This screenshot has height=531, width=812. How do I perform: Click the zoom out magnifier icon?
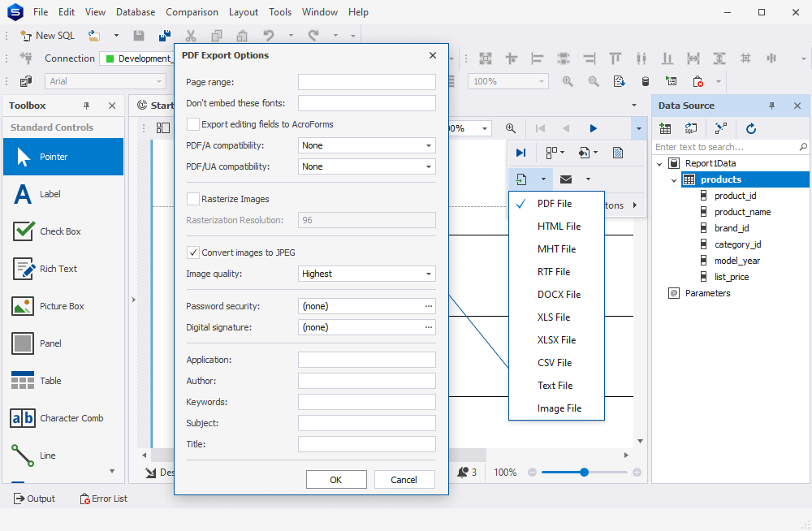(594, 81)
